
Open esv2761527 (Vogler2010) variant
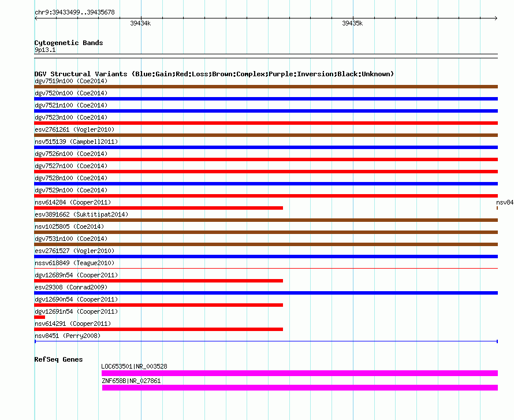[75, 251]
